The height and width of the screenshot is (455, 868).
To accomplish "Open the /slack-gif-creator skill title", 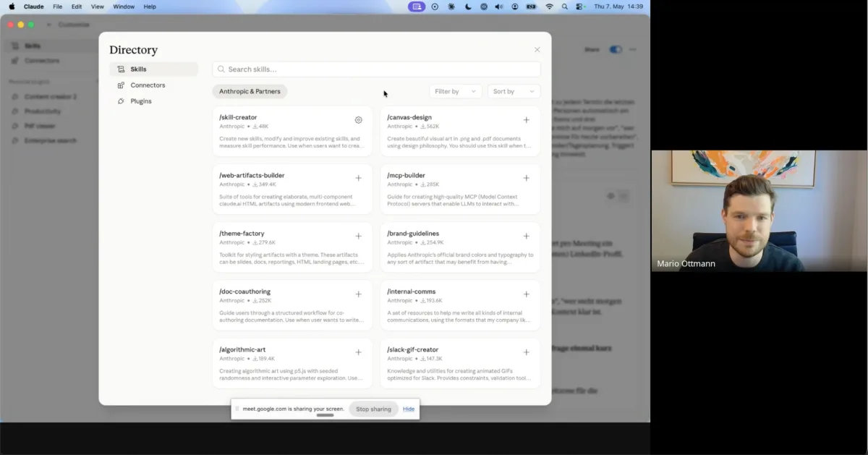I will (x=412, y=349).
